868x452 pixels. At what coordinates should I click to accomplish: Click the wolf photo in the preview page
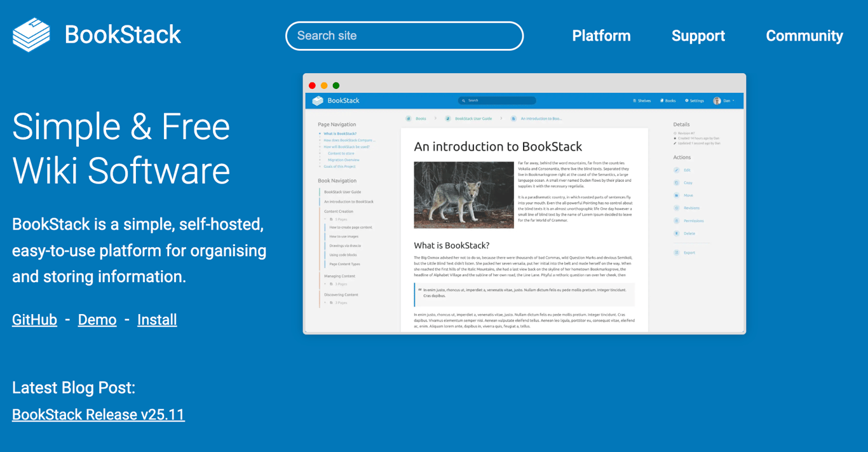pyautogui.click(x=464, y=195)
